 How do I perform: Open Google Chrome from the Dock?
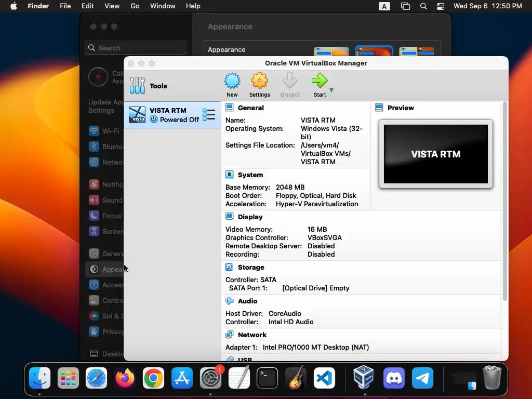point(153,378)
